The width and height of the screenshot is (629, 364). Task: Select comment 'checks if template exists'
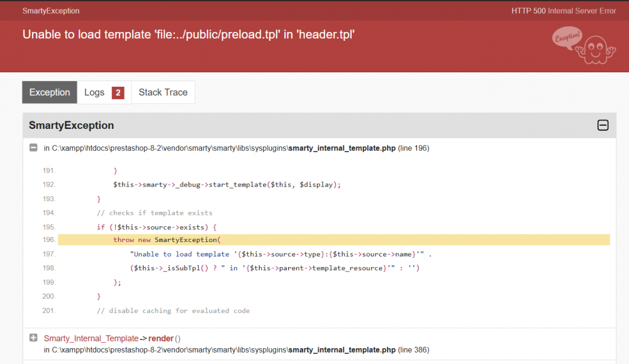point(155,213)
